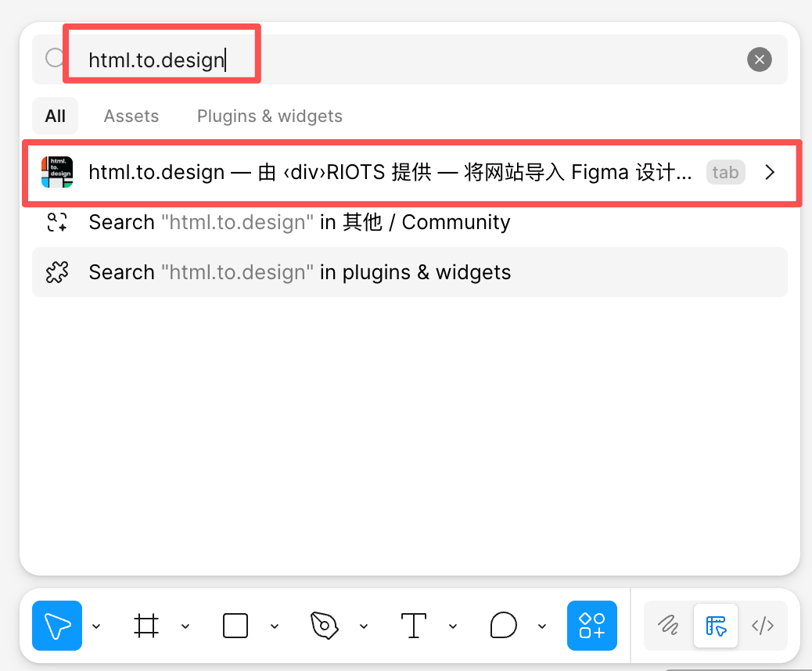The height and width of the screenshot is (671, 812).
Task: Expand Rectangle shape tools dropdown
Action: pos(275,626)
